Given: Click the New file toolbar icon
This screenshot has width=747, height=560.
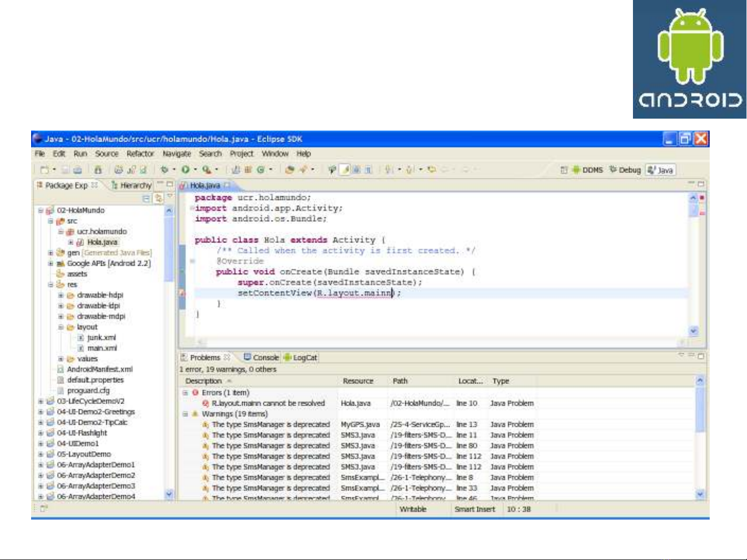Looking at the screenshot, I should [x=45, y=169].
